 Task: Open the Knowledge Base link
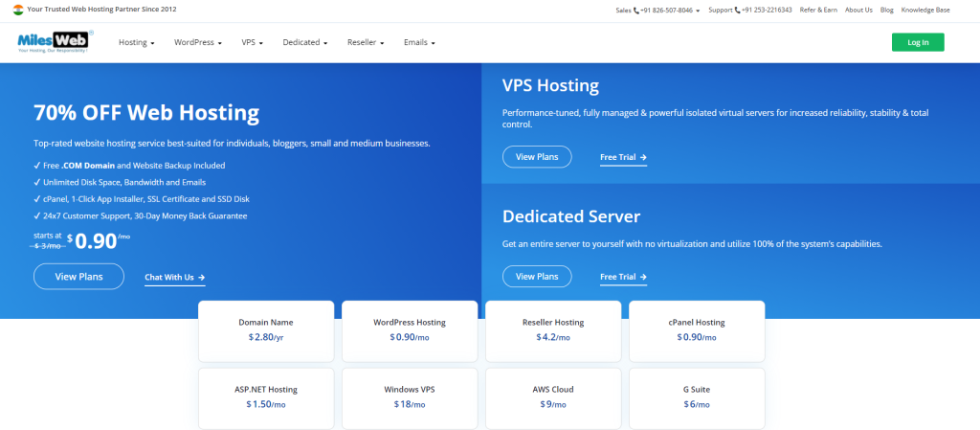(925, 10)
